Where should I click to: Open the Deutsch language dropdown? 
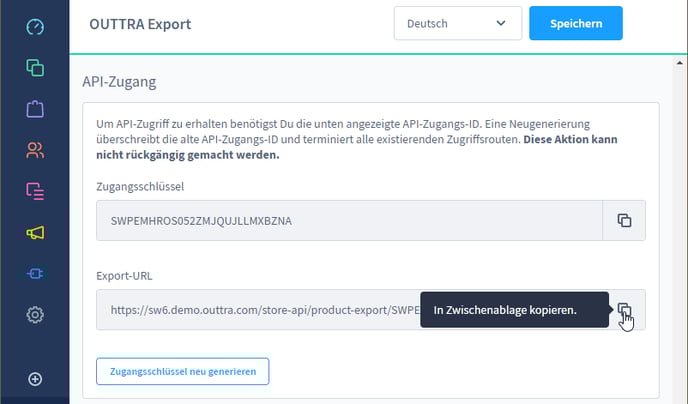(x=458, y=23)
